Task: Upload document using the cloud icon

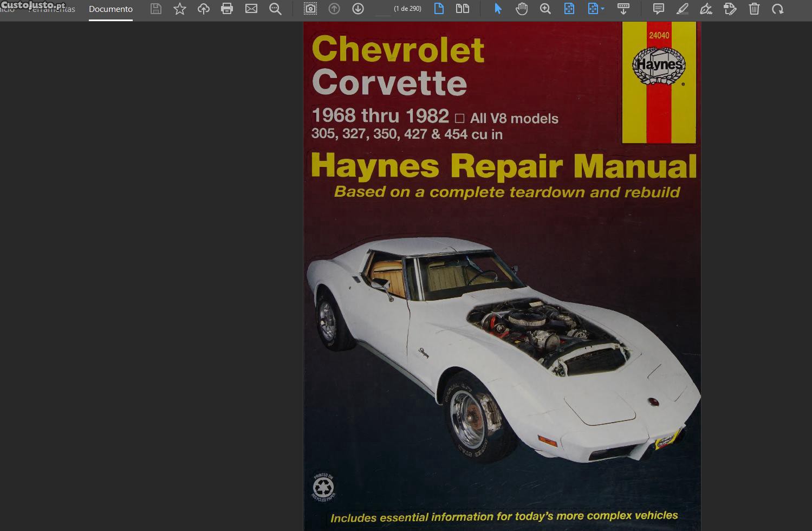Action: coord(204,9)
